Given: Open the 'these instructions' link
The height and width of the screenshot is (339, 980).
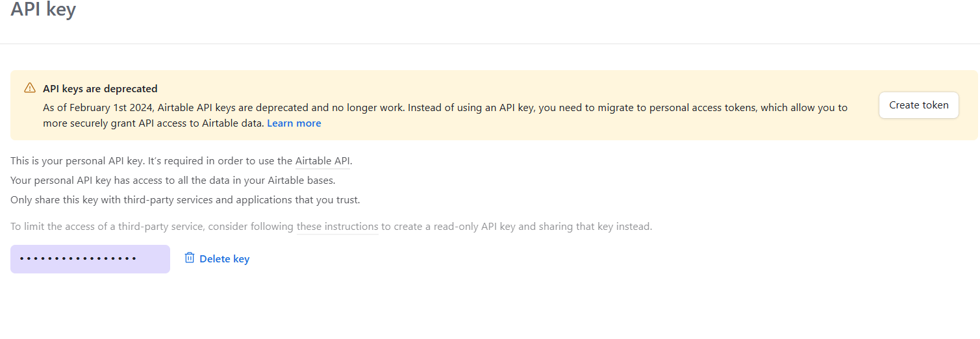Looking at the screenshot, I should pyautogui.click(x=337, y=227).
